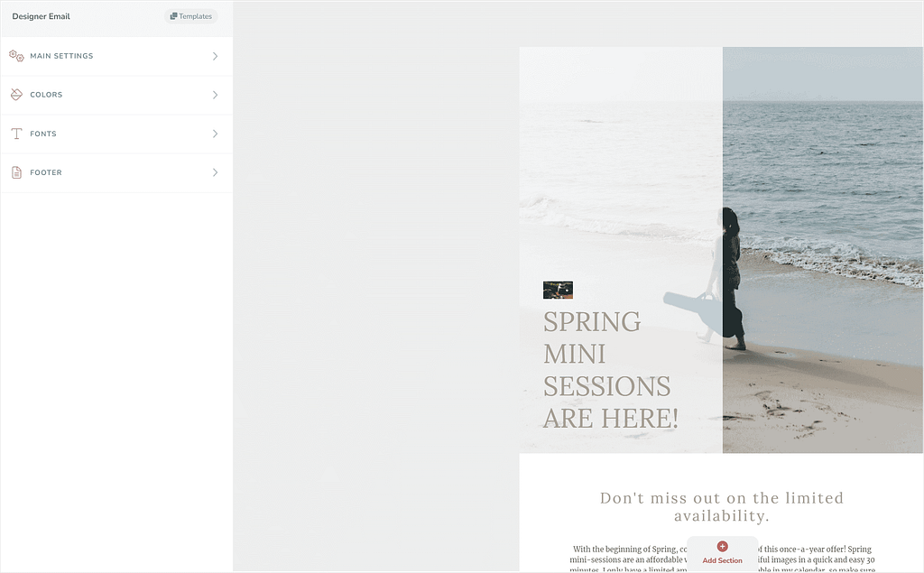Click the Add Section label

[x=723, y=560]
